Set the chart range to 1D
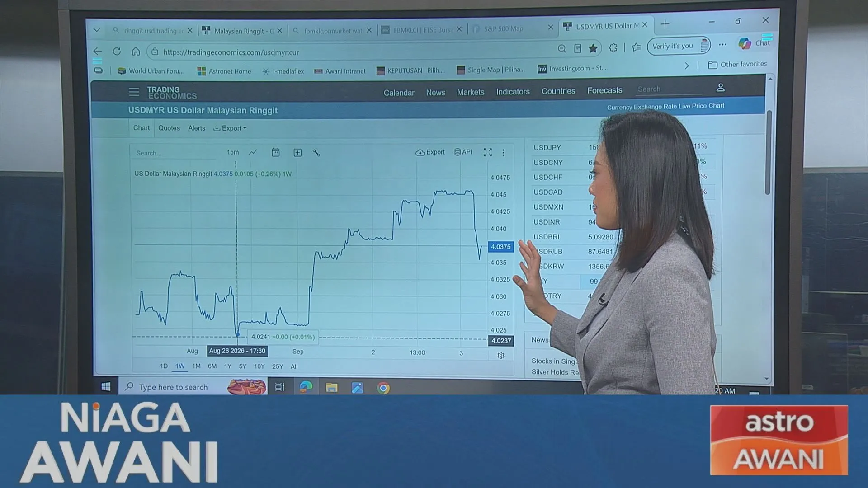The width and height of the screenshot is (868, 488). click(164, 366)
